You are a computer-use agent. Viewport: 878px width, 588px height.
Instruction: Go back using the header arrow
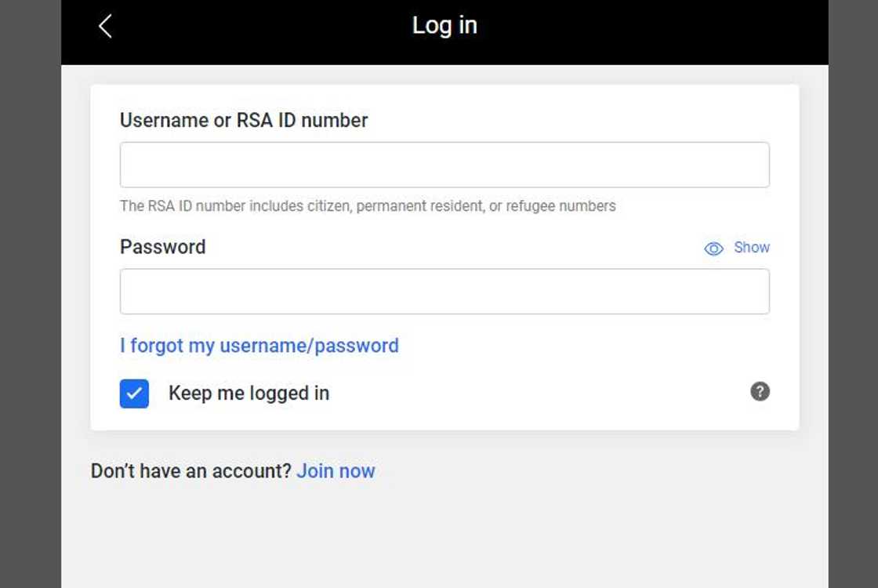[x=105, y=26]
